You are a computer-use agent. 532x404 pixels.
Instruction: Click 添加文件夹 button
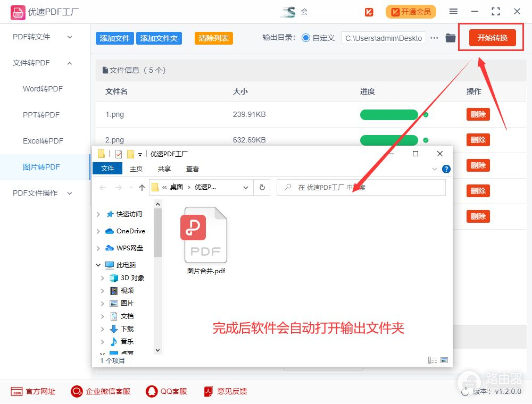pos(159,38)
